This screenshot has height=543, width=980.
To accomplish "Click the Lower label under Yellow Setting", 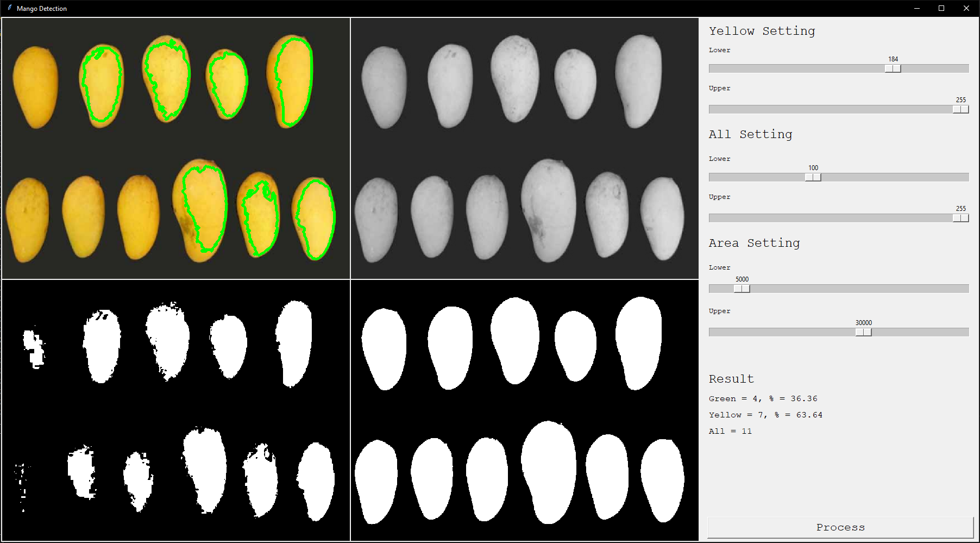I will 719,50.
